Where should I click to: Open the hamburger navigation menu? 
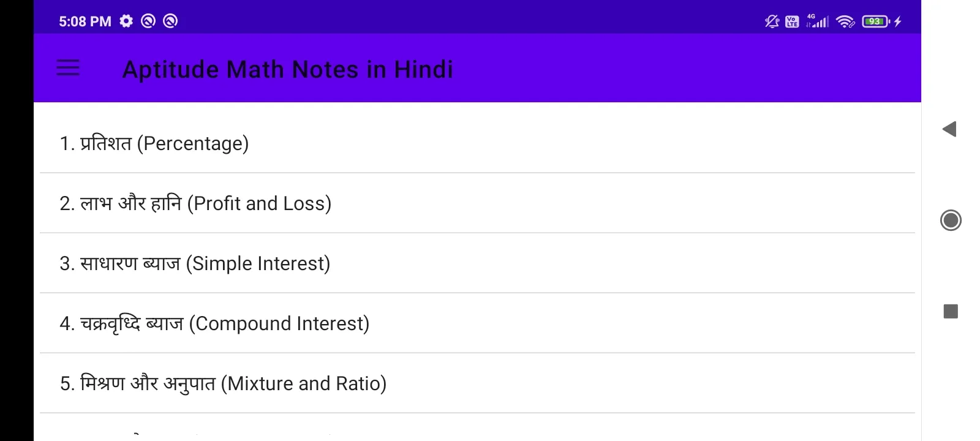(x=68, y=68)
